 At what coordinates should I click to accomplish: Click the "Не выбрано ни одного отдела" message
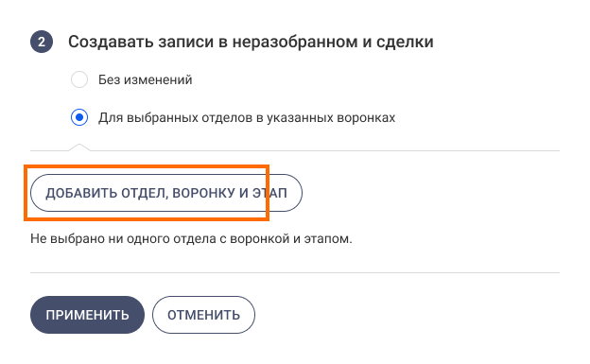pos(191,238)
